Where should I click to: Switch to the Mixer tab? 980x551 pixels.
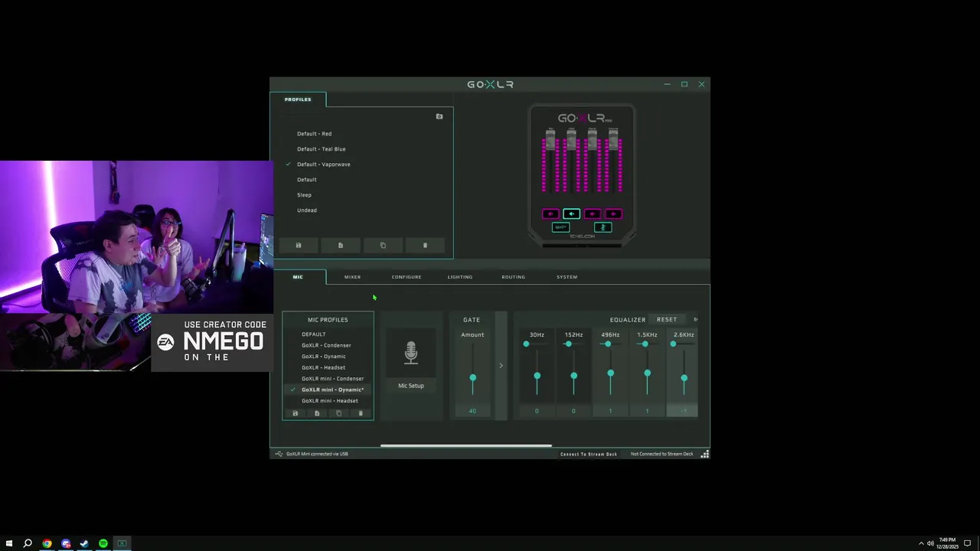click(352, 277)
